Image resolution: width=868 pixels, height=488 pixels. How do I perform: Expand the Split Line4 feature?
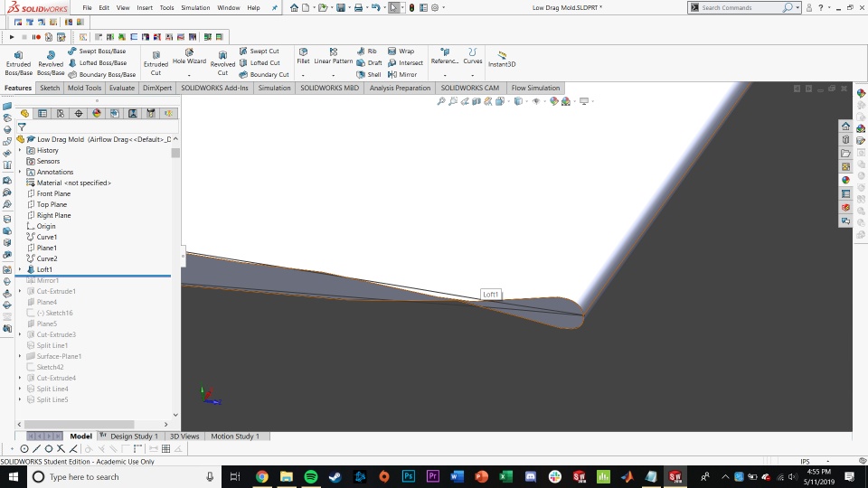(21, 389)
